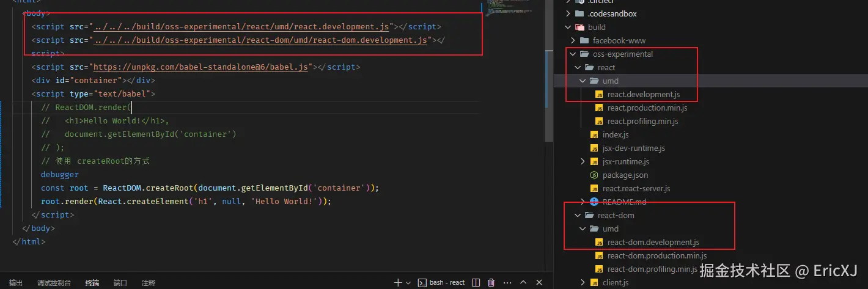Open react.react-server.js file
868x289 pixels.
point(636,188)
